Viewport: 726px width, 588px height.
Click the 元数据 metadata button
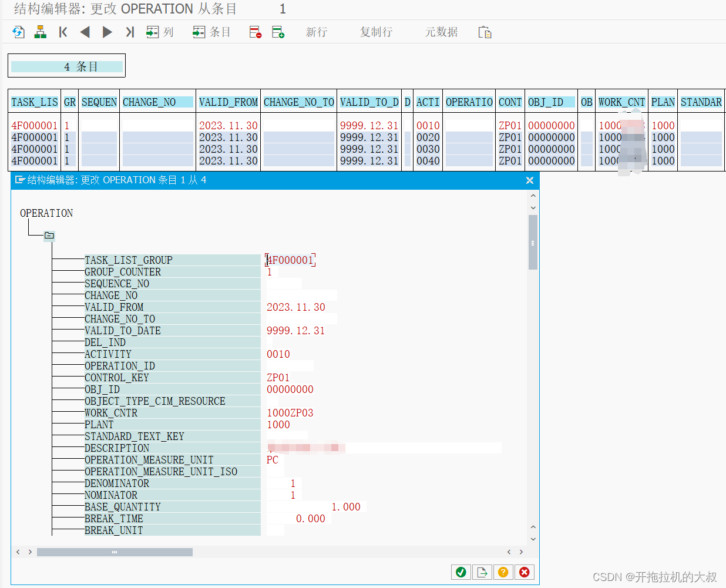click(441, 32)
